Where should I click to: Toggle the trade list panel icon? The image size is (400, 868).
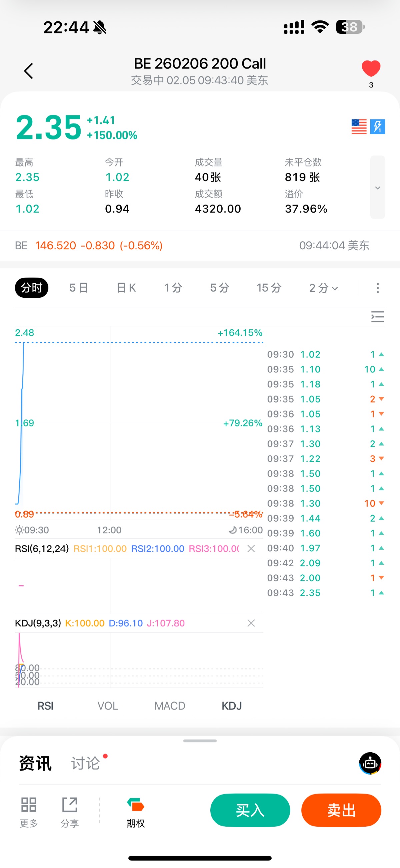tap(377, 317)
